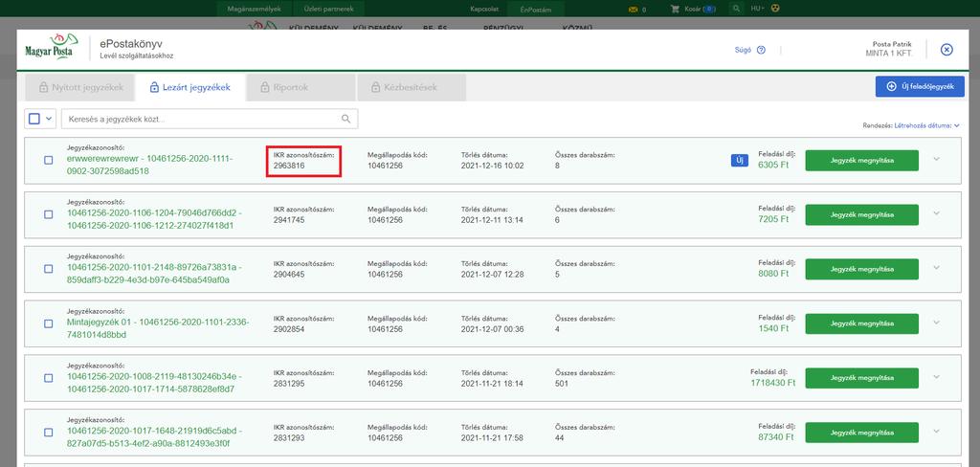Open the select-all dropdown arrow
Viewport: 980px width, 467px height.
pyautogui.click(x=49, y=118)
